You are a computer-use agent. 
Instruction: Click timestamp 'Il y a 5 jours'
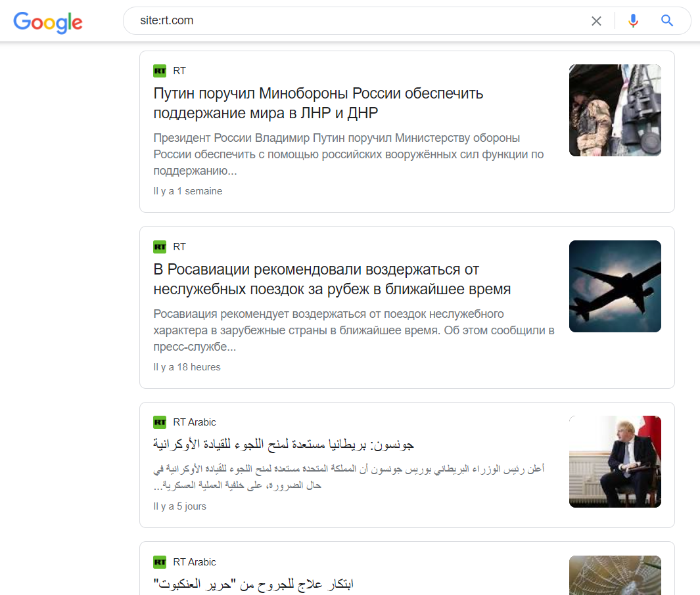(179, 506)
